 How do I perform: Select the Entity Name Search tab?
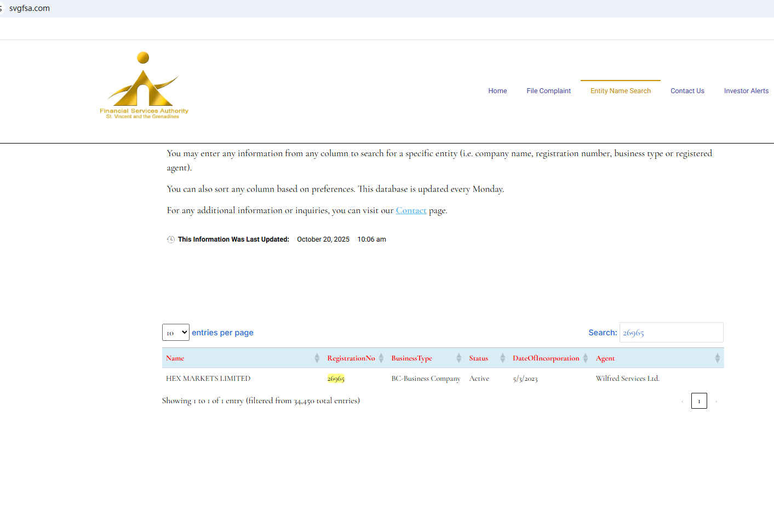point(620,91)
